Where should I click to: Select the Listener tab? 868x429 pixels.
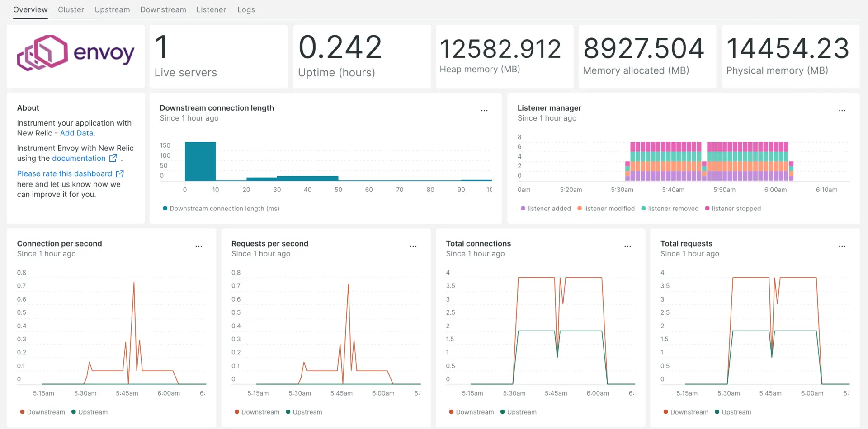pos(211,9)
